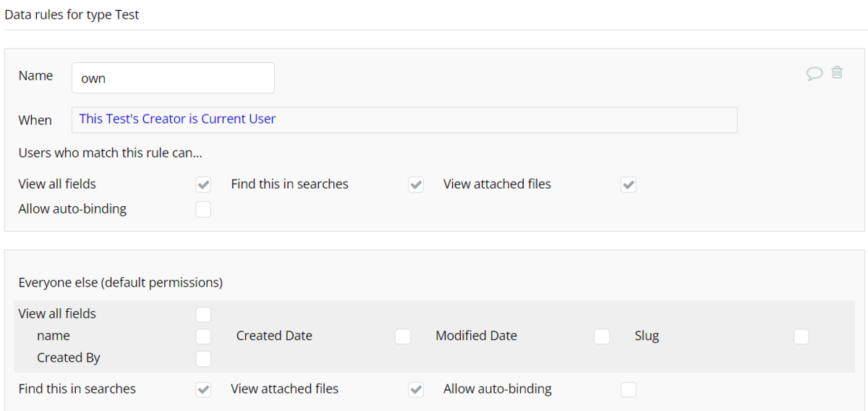
Task: Click the rule Name input field
Action: [x=173, y=78]
